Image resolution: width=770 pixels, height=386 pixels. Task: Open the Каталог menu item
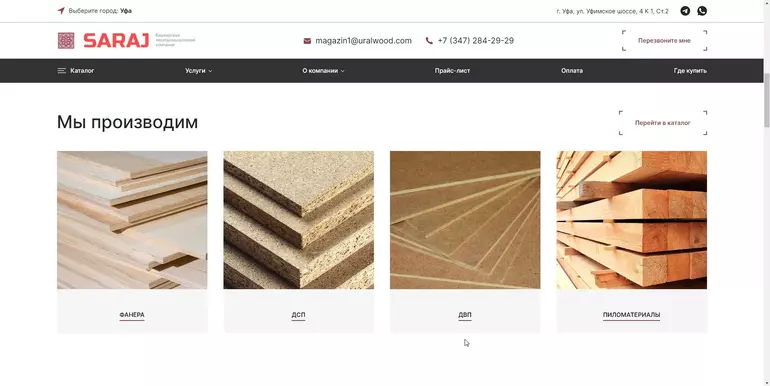[82, 71]
